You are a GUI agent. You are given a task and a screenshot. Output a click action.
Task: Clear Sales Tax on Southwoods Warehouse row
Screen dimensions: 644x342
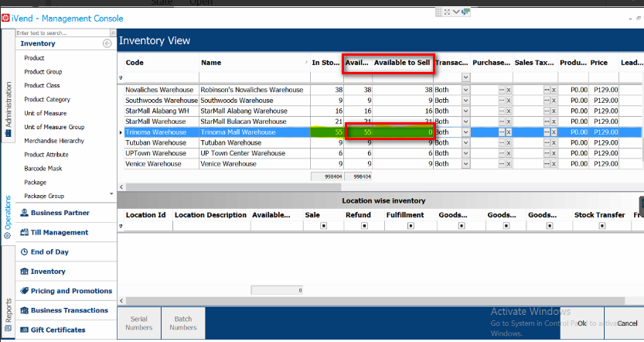[x=554, y=101]
